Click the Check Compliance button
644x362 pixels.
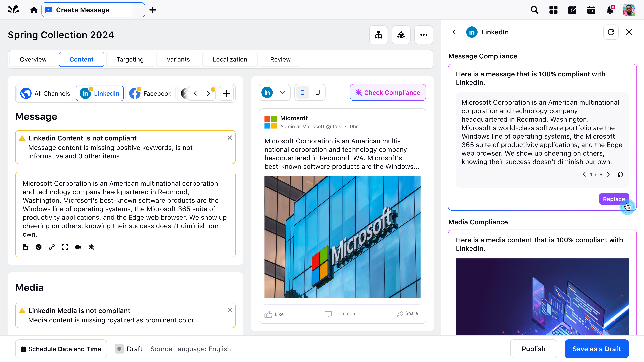(x=388, y=93)
